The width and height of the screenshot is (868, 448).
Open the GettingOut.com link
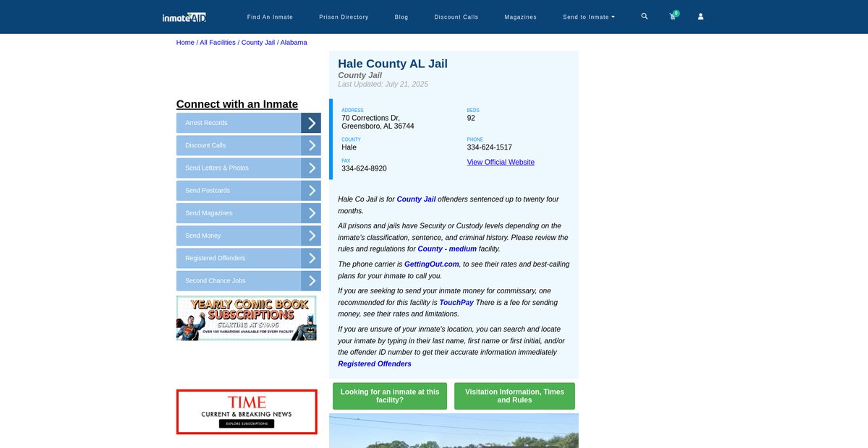[x=432, y=264]
